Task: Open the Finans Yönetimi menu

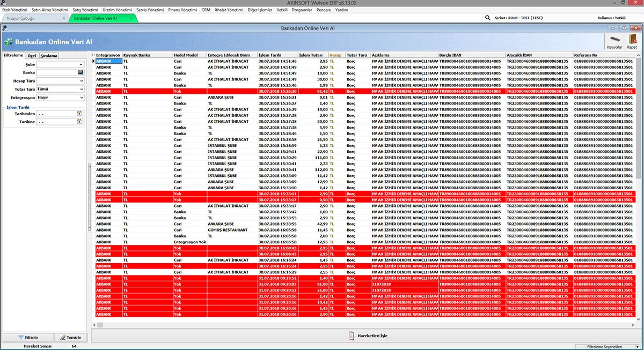Action: pos(182,10)
